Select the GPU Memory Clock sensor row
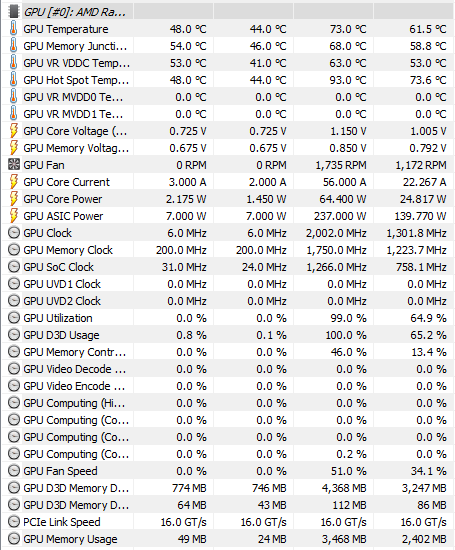Screen dimensions: 455x550 (228, 250)
